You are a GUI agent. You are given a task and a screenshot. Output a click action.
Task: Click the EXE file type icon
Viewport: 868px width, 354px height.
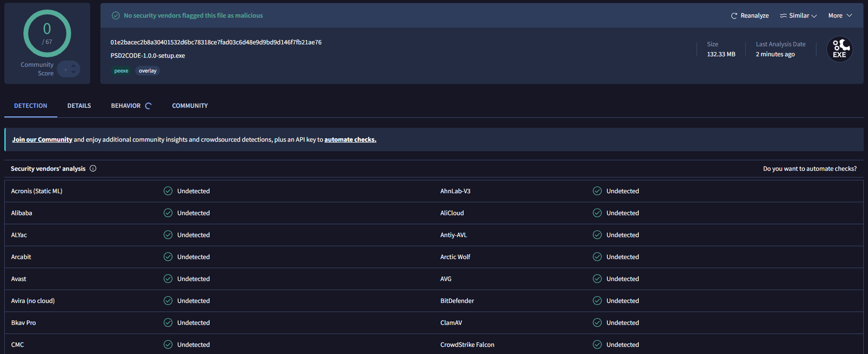839,49
